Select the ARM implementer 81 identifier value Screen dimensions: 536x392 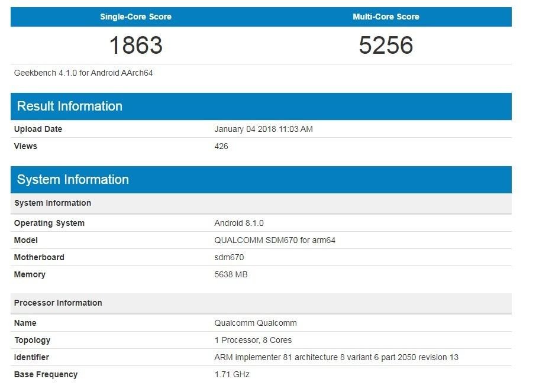337,357
